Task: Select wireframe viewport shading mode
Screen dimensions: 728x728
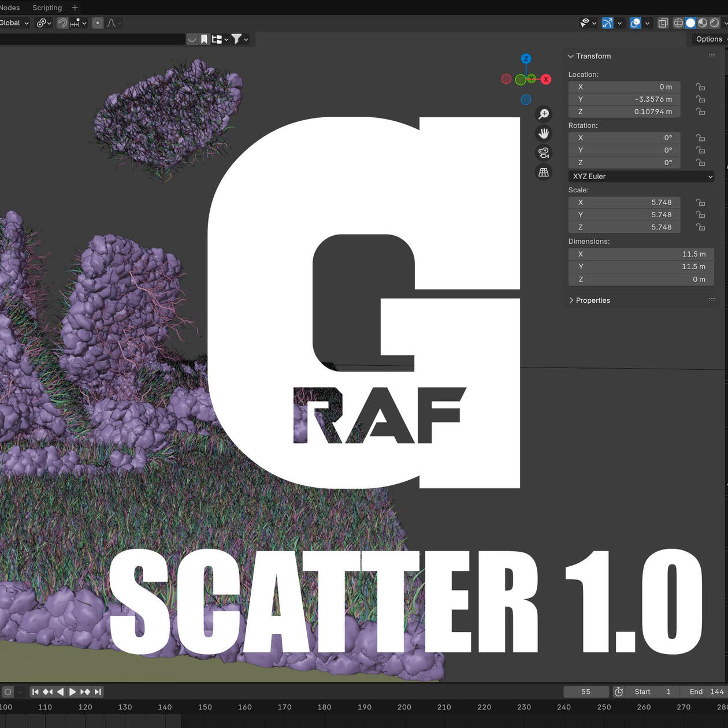Action: point(678,23)
